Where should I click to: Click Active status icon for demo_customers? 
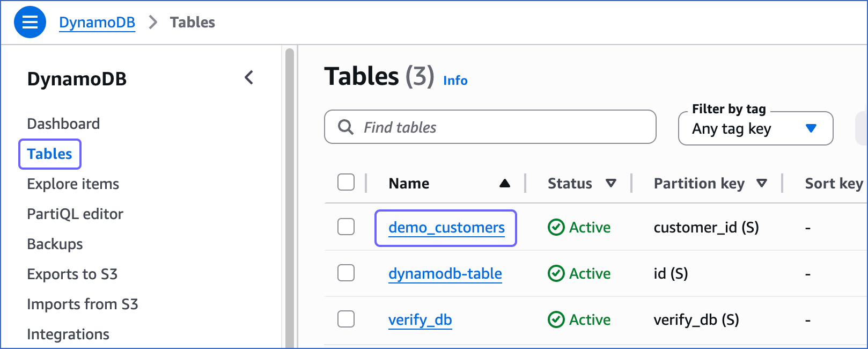(x=556, y=228)
